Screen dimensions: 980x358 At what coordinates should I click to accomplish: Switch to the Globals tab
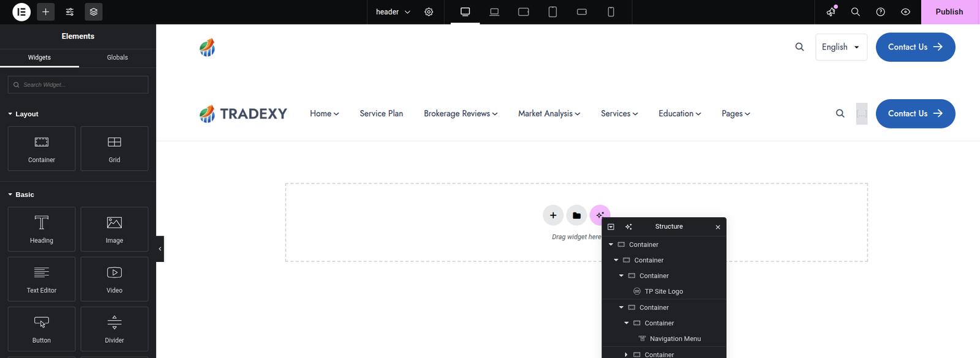pos(117,58)
